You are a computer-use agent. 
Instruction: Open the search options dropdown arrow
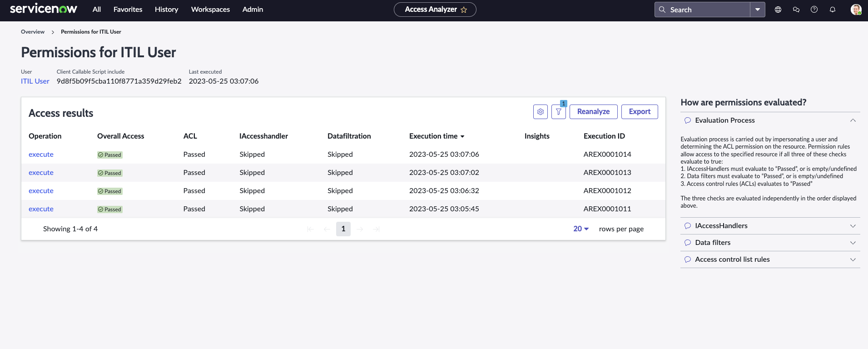coord(758,10)
